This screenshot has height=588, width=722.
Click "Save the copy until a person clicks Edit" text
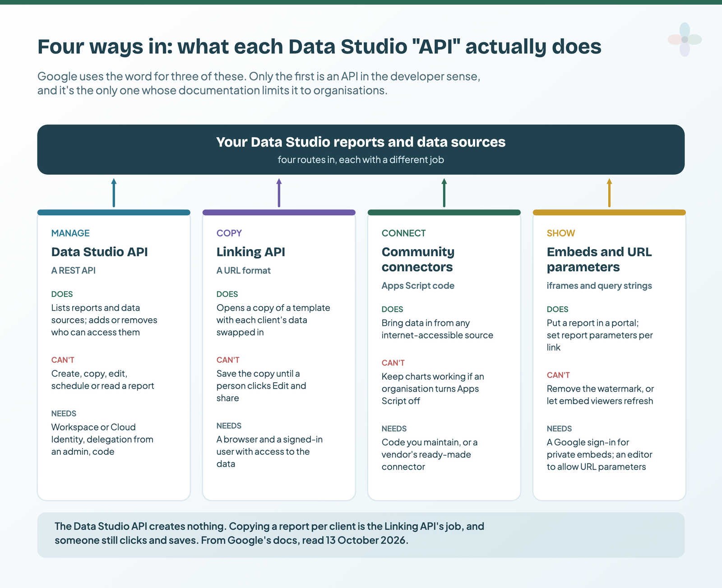click(x=261, y=386)
